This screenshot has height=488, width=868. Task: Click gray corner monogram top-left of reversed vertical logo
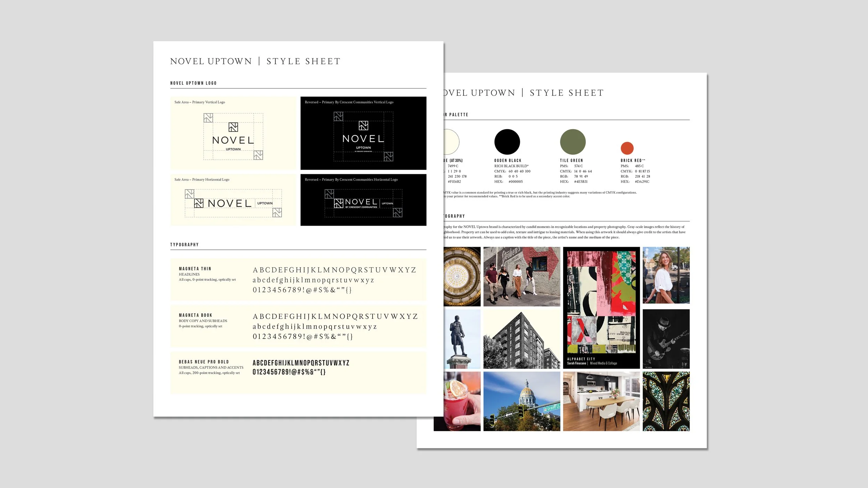pyautogui.click(x=338, y=116)
